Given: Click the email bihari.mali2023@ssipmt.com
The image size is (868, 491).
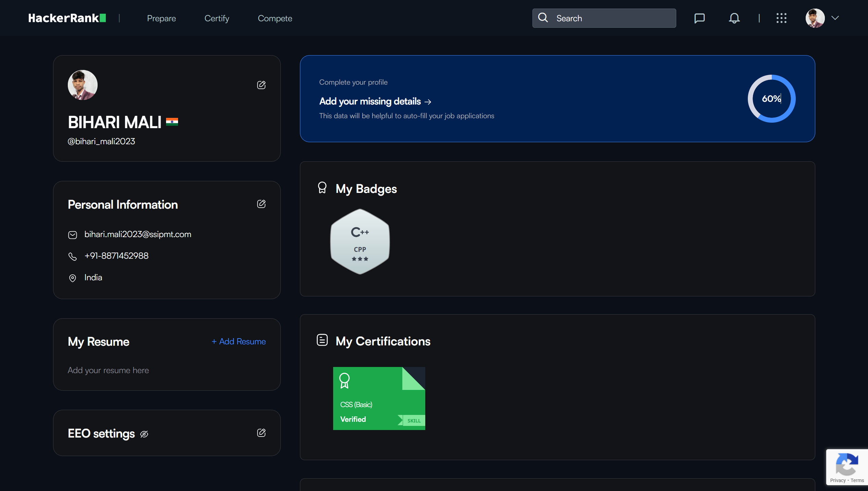Looking at the screenshot, I should 138,234.
